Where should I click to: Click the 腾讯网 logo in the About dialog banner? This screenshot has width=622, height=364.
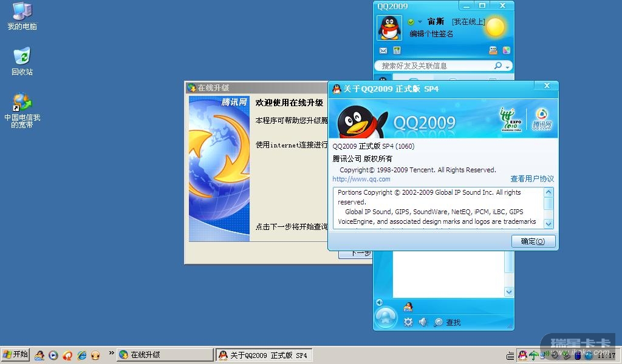coord(542,119)
